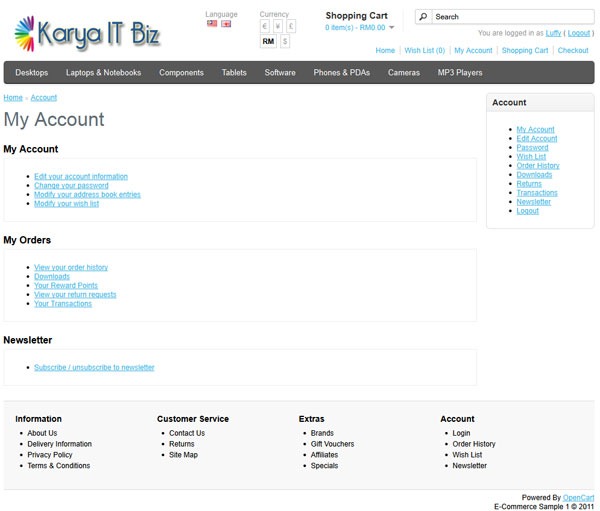Open Transactions in Account sidebar
The width and height of the screenshot is (600, 511).
click(x=537, y=193)
